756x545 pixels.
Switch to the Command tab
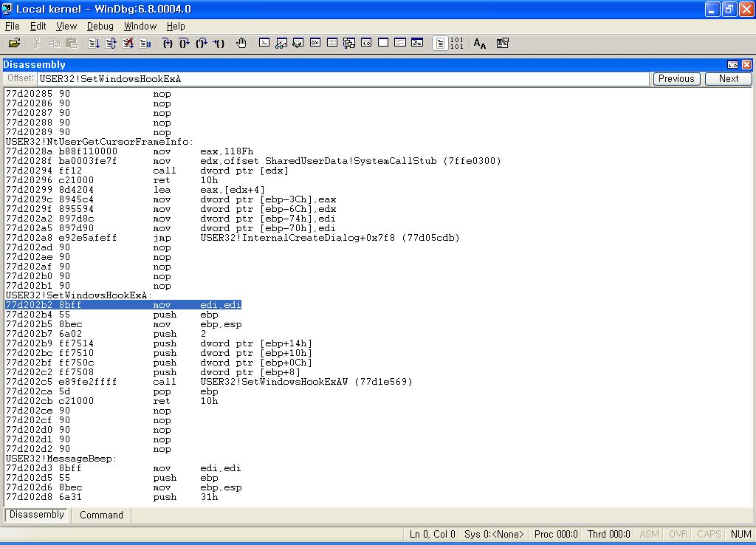tap(101, 515)
